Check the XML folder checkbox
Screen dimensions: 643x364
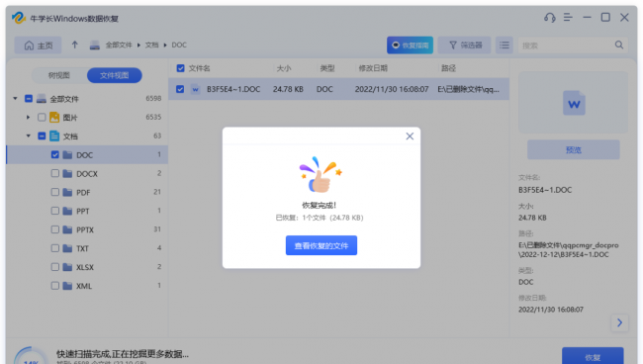pos(55,285)
